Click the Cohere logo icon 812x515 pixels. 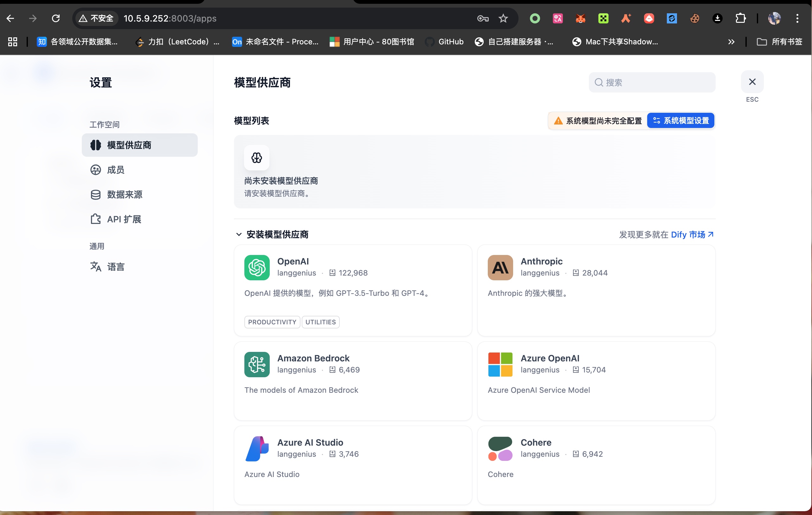pos(500,448)
